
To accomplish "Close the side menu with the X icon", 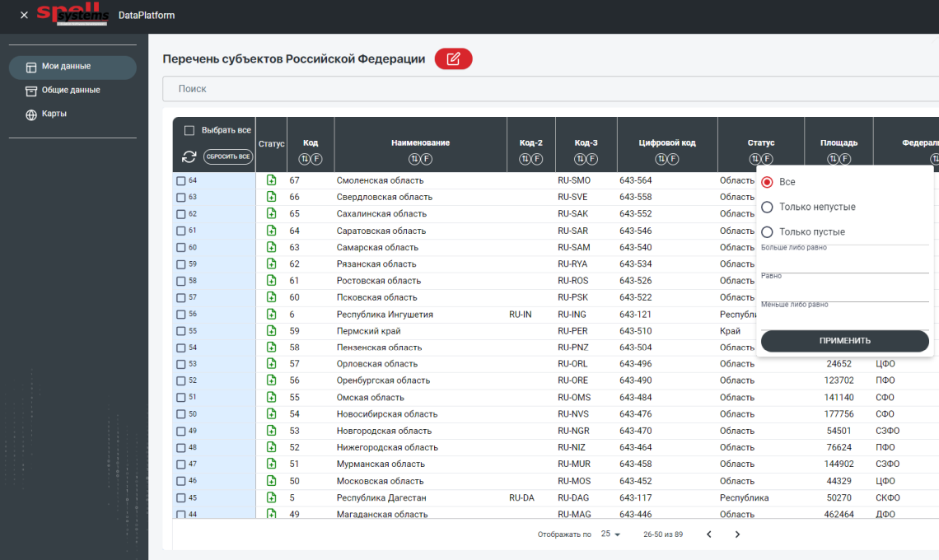I will 24,15.
